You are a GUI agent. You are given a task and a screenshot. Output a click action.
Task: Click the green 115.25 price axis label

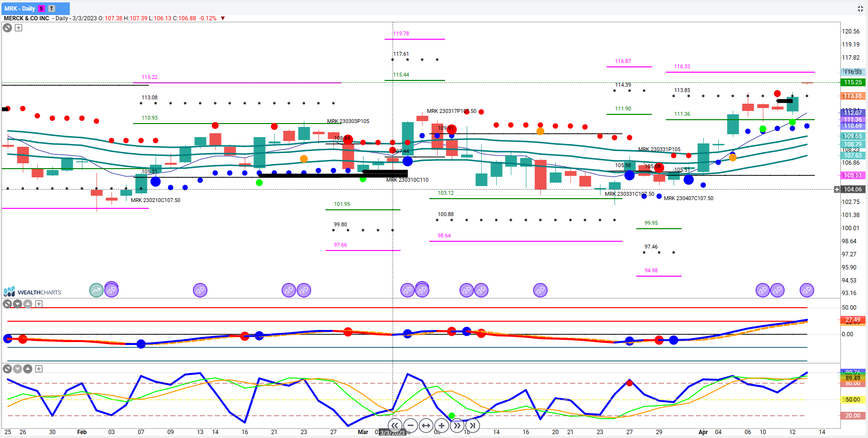pyautogui.click(x=852, y=82)
